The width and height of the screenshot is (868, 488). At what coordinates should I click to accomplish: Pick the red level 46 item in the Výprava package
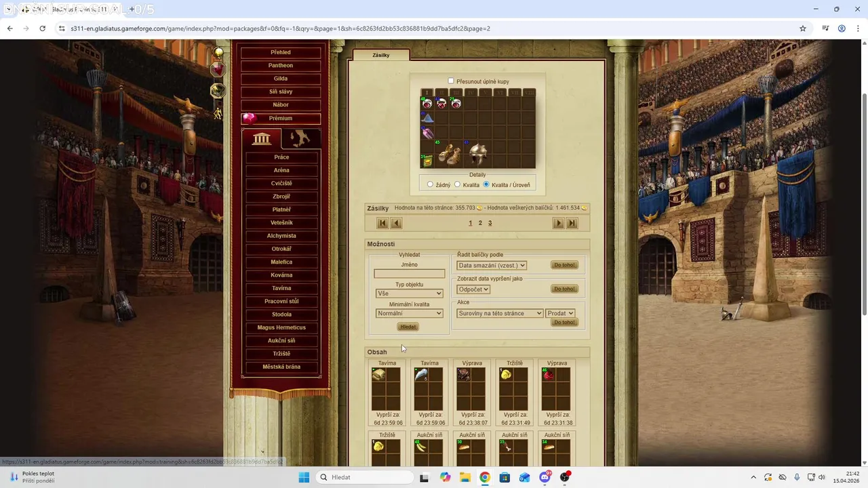pyautogui.click(x=549, y=375)
